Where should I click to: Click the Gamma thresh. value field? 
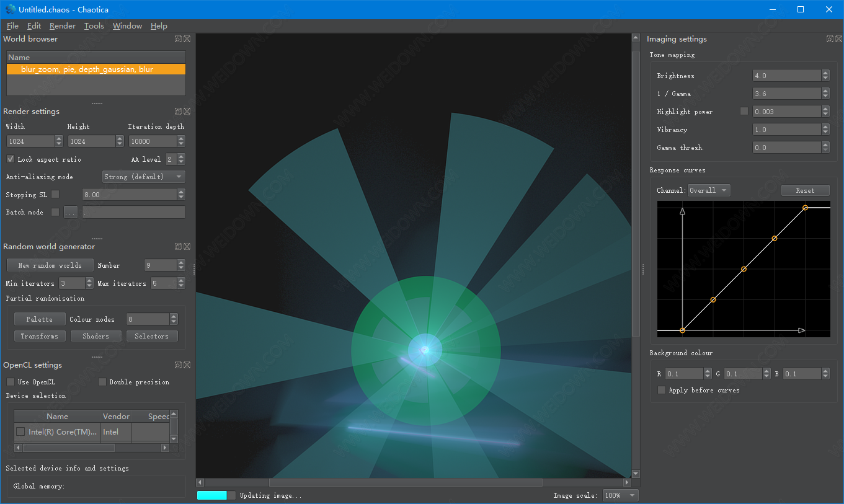pyautogui.click(x=786, y=148)
